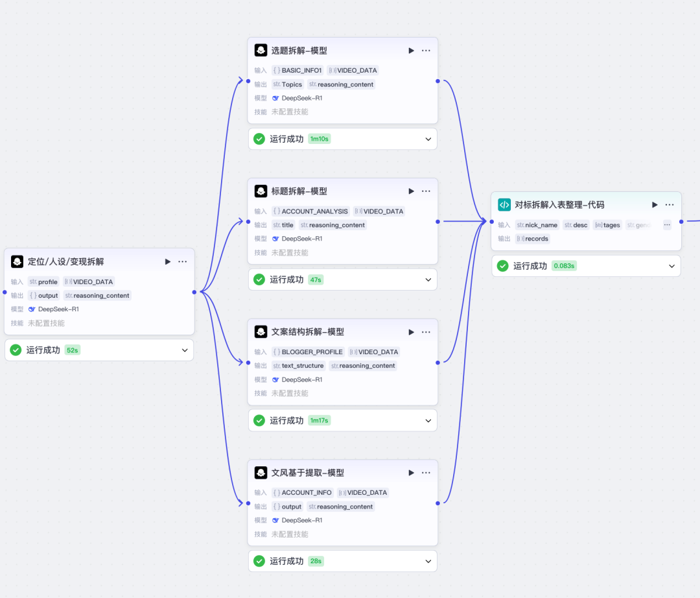Run the 文案结构拆解-模型 node

click(411, 332)
